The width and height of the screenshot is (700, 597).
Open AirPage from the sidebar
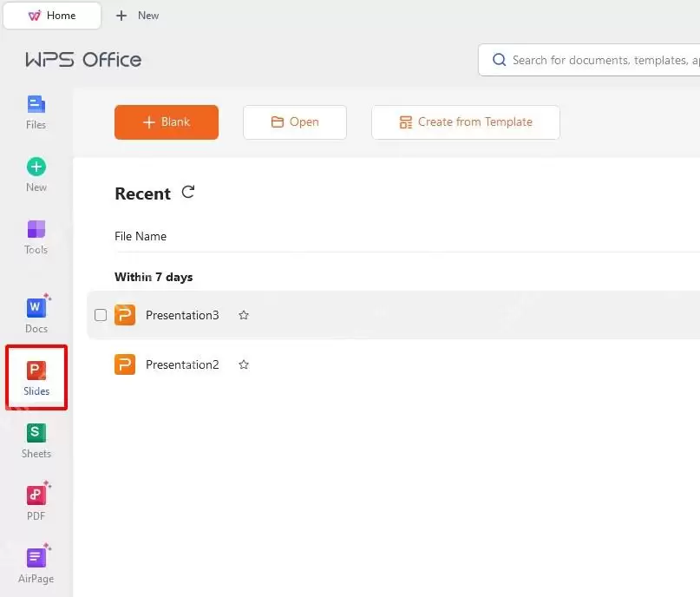(x=36, y=564)
